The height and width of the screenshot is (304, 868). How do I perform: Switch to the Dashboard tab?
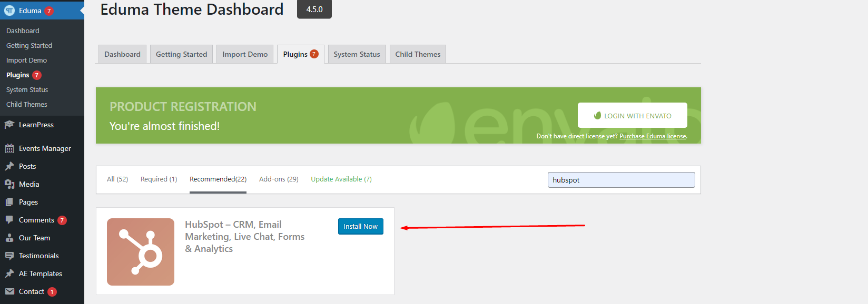[x=122, y=54]
